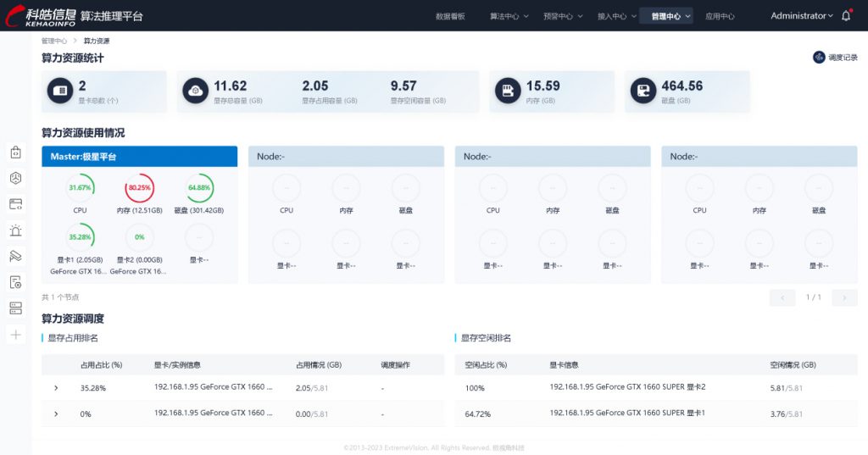
Task: Click the 80.25% memory usage gauge
Action: (x=140, y=187)
